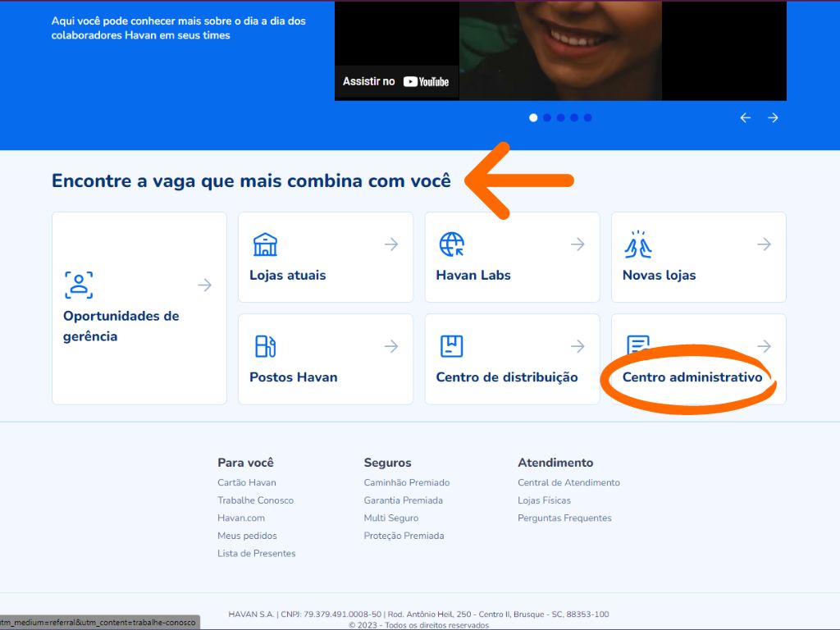Play the embedded video thumbnail
Image resolution: width=840 pixels, height=630 pixels.
pos(560,50)
